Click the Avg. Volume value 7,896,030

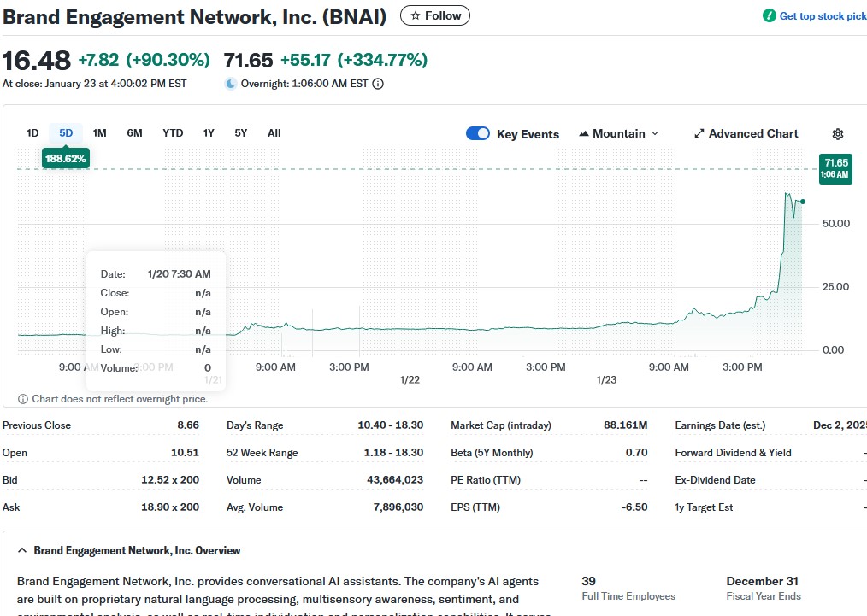[398, 507]
